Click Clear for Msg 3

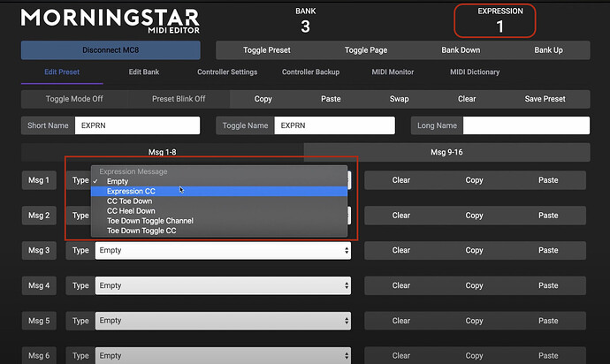tap(401, 250)
